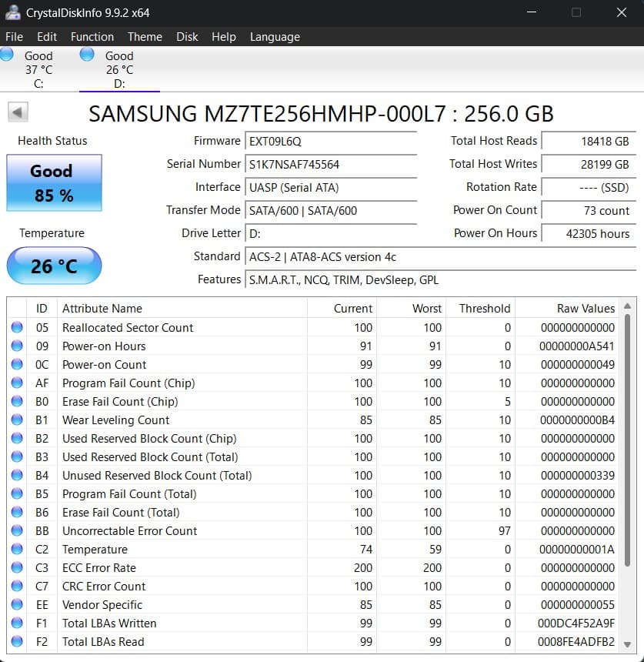This screenshot has height=662, width=644.
Task: Open the Function menu
Action: [92, 37]
